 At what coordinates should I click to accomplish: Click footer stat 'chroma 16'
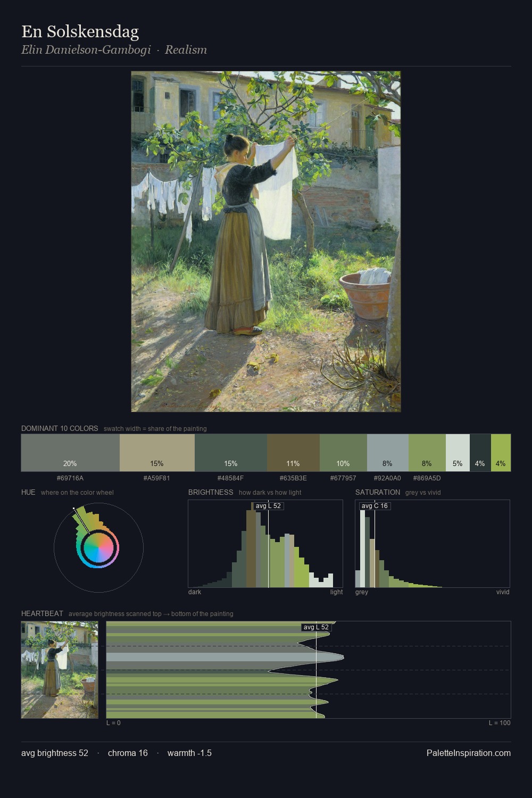(128, 753)
